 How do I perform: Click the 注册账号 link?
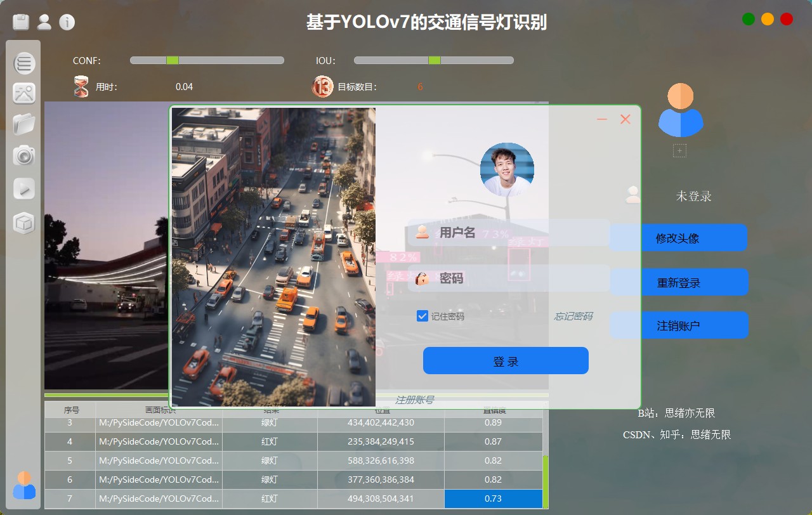415,400
